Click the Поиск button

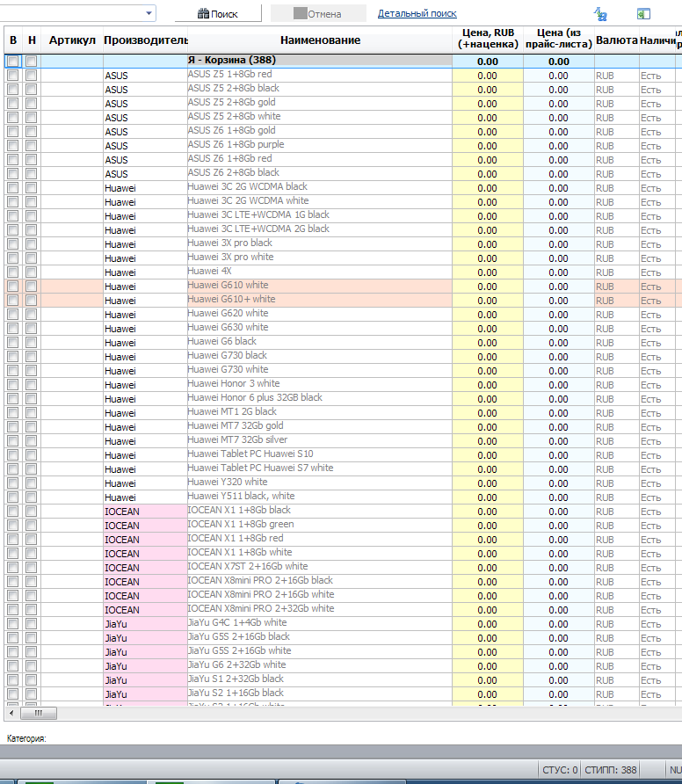coord(218,14)
